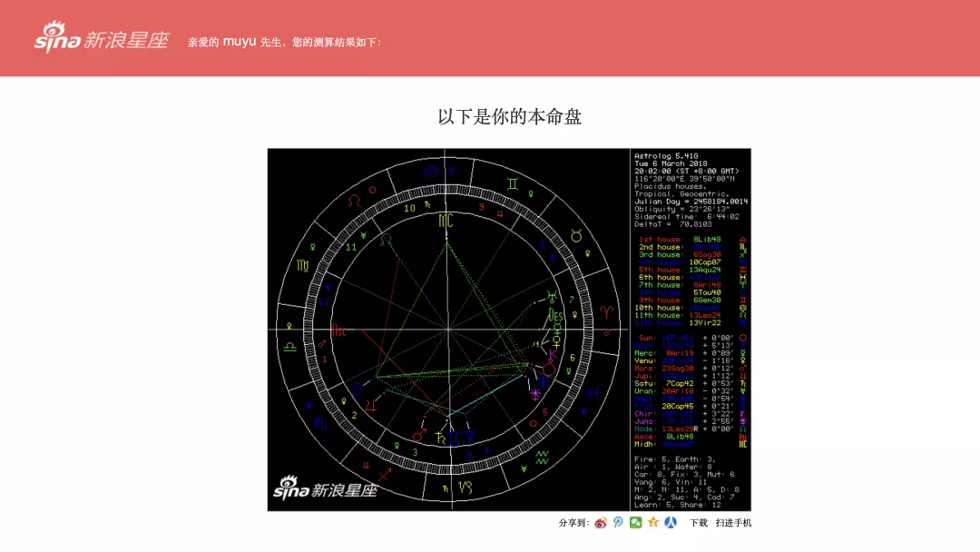Viewport: 980px width, 552px height.
Task: Select the Saturn symbol in the planet list
Action: click(743, 382)
